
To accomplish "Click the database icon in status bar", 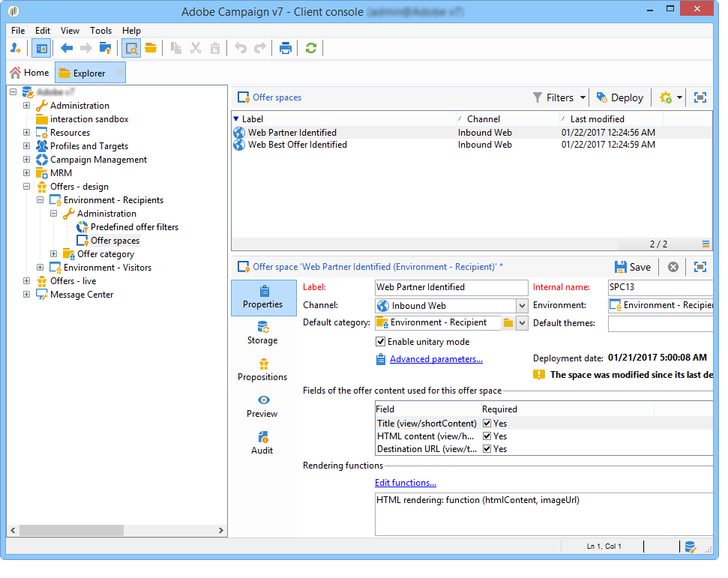I will coord(691,547).
